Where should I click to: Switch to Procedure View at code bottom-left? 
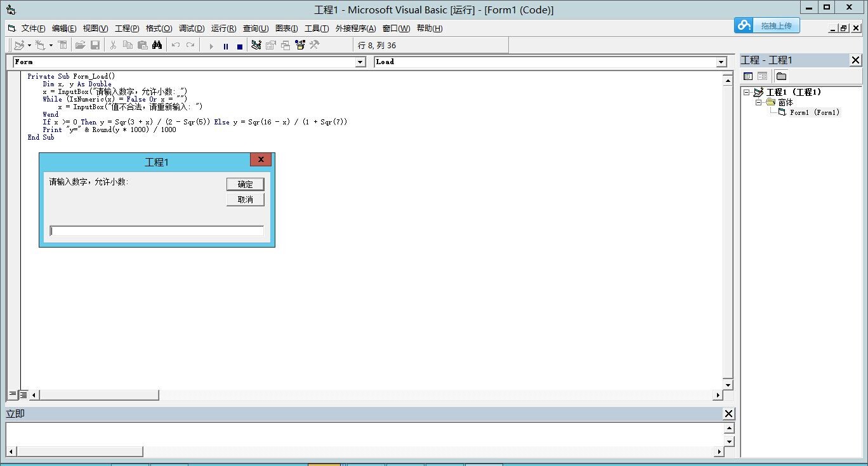13,394
